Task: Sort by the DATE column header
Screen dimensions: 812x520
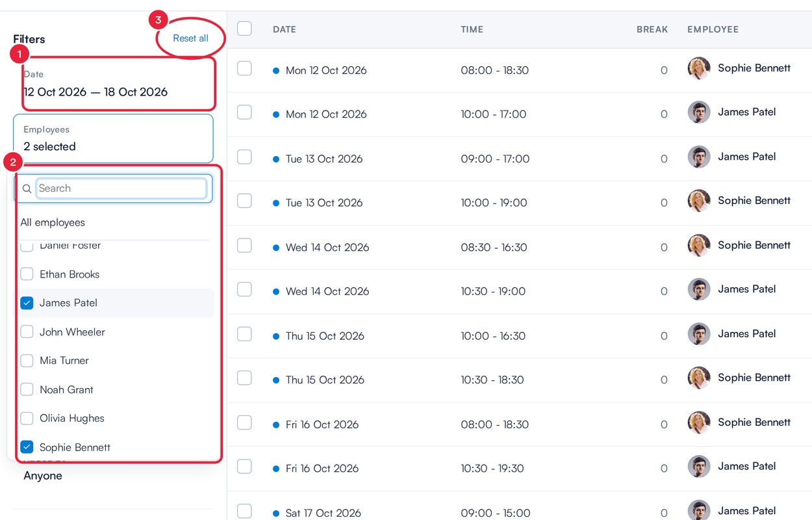Action: click(285, 29)
